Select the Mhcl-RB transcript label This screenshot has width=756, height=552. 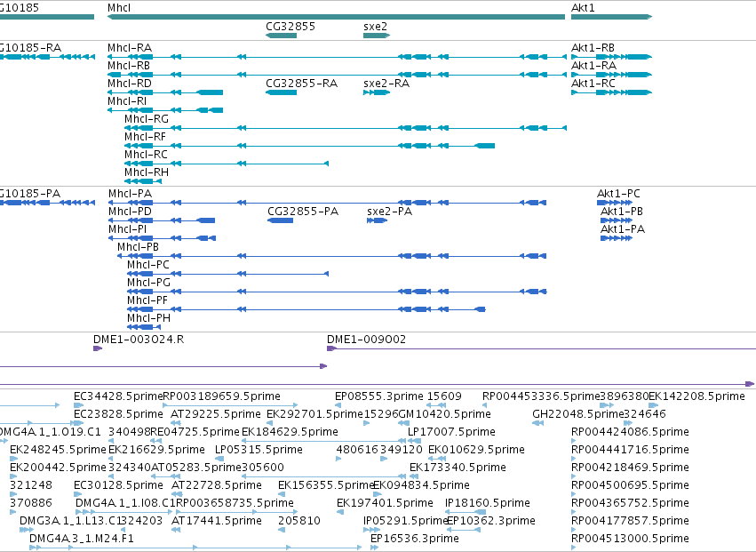[129, 66]
